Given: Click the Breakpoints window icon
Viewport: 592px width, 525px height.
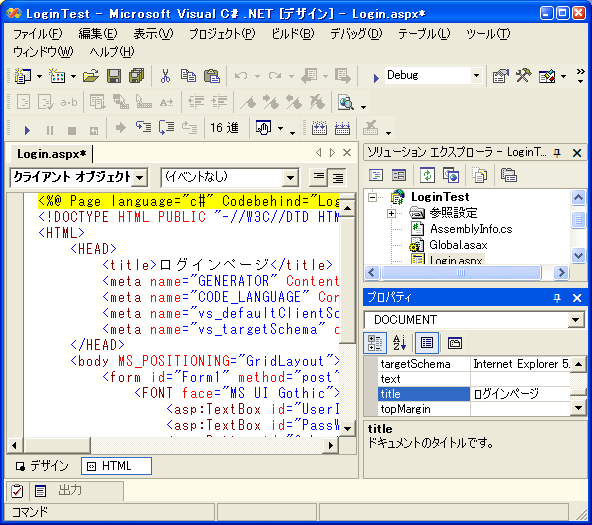Looking at the screenshot, I should [x=264, y=128].
